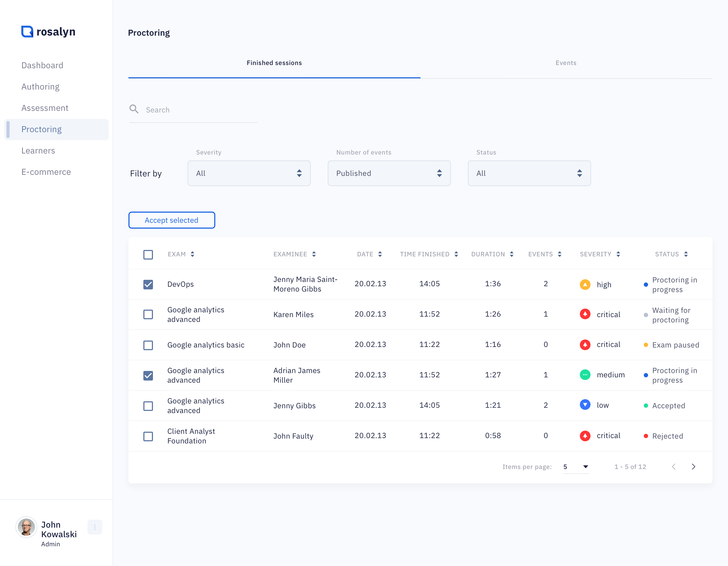Click the Accept selected button
This screenshot has height=566, width=728.
coord(171,220)
